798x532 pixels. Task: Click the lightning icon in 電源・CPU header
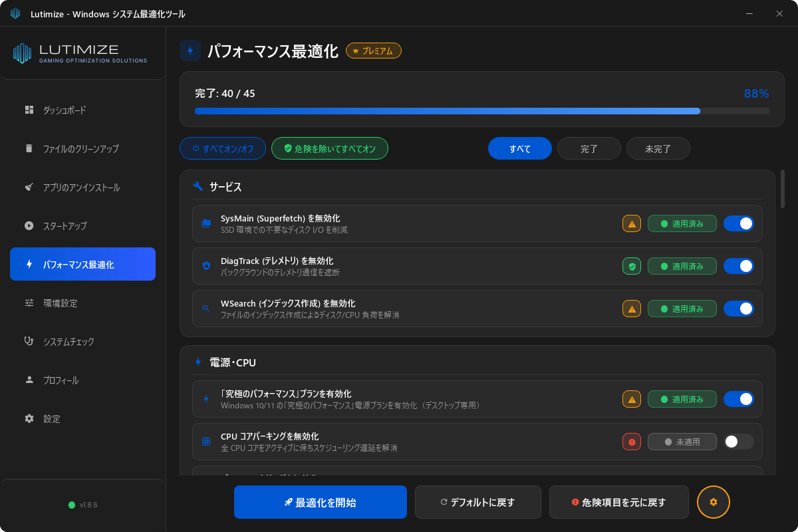click(x=198, y=362)
